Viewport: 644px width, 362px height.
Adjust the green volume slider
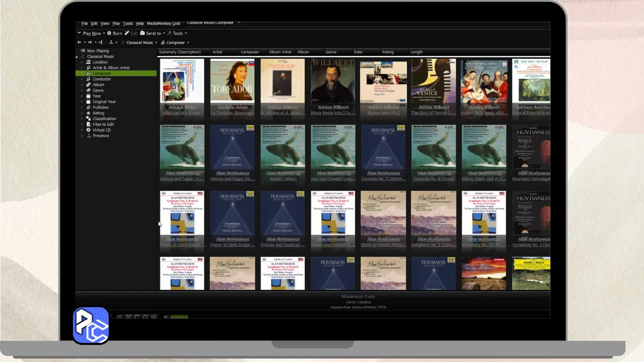coord(179,317)
